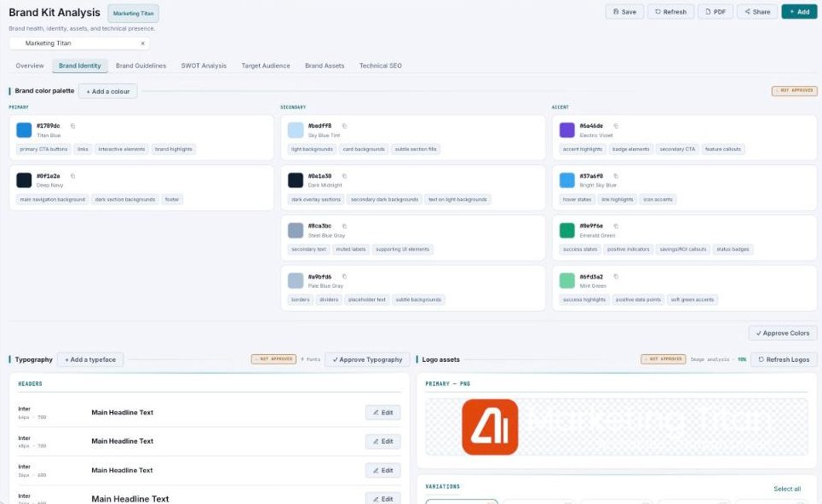Click the Marketing Titan brand search field
822x504 pixels.
coord(78,43)
